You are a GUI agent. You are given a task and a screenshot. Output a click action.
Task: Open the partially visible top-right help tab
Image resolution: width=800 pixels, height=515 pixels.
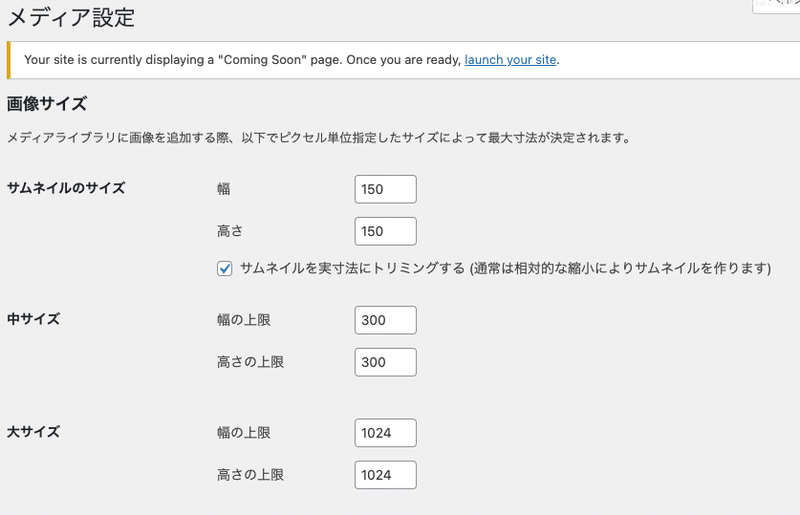[778, 5]
